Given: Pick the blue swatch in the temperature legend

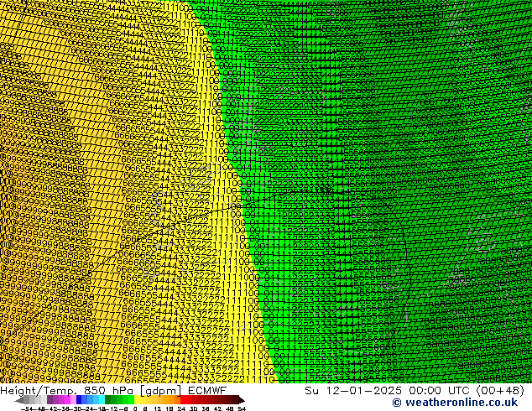Looking at the screenshot, I should click(x=83, y=400).
